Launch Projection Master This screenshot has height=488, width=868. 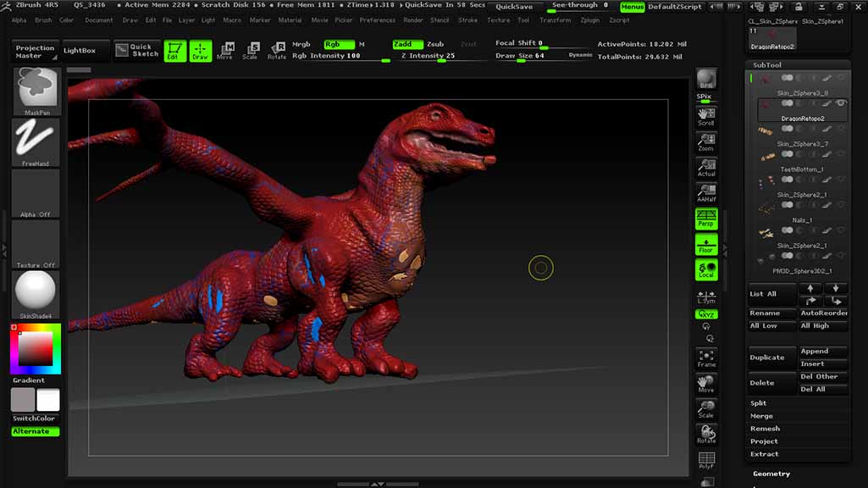click(x=35, y=51)
